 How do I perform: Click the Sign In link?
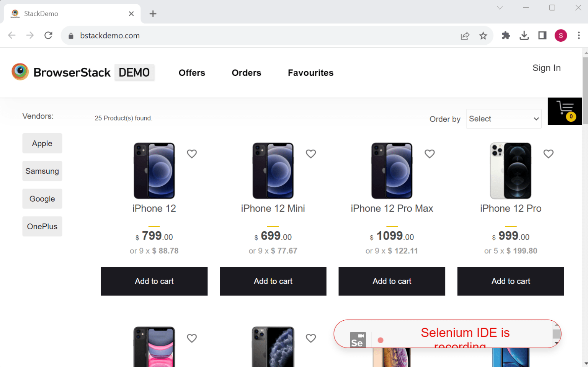click(x=546, y=68)
